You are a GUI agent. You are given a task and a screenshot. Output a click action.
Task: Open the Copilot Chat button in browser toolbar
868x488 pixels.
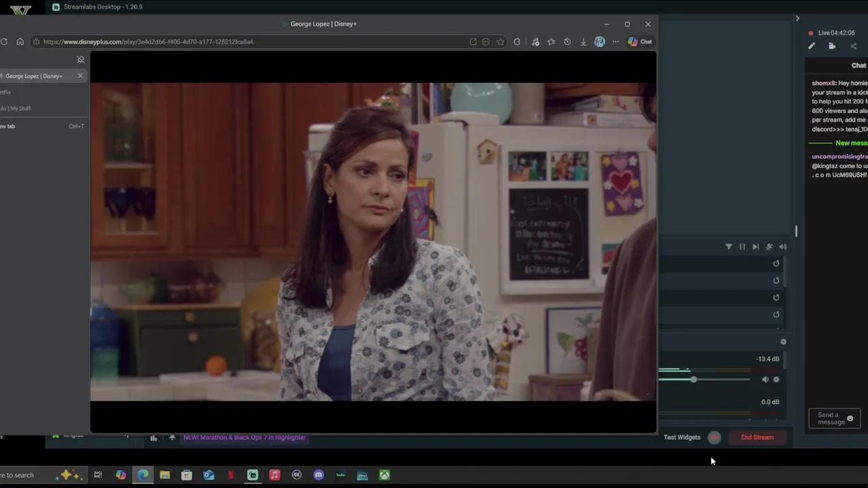639,41
